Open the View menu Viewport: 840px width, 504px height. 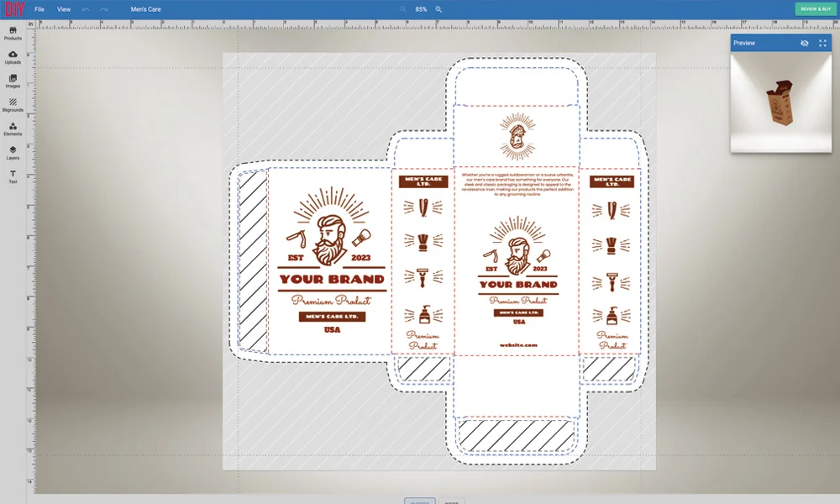(64, 8)
